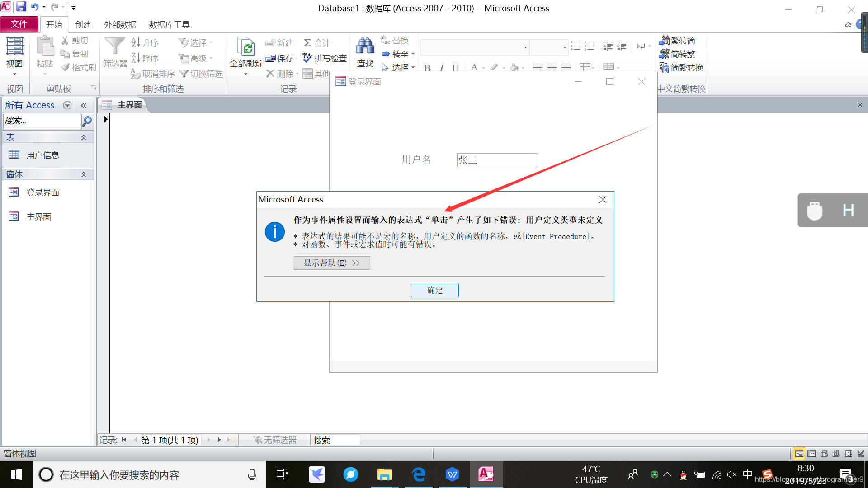
Task: Click 显示帮助(E) Show Help button
Action: coord(332,263)
